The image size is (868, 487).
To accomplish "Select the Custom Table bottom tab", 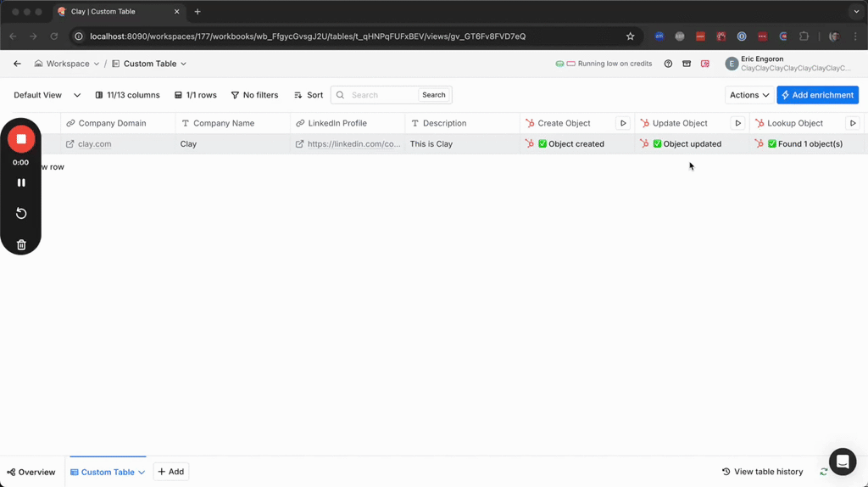I will (107, 472).
